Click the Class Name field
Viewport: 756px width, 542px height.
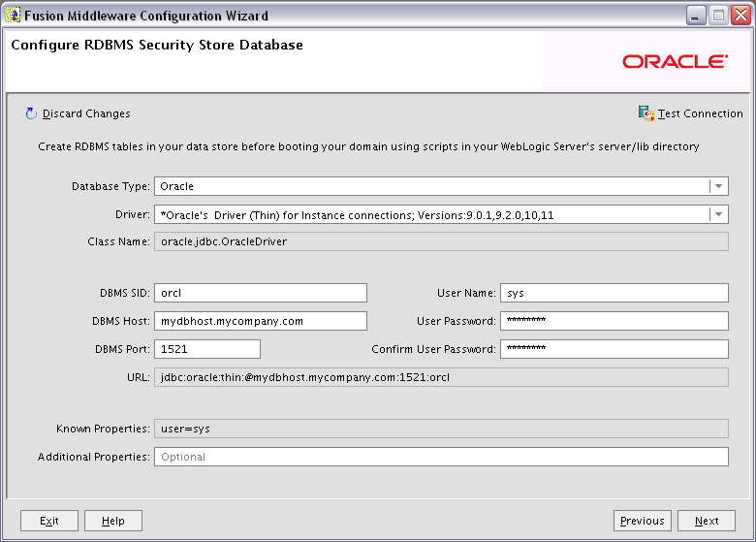441,241
